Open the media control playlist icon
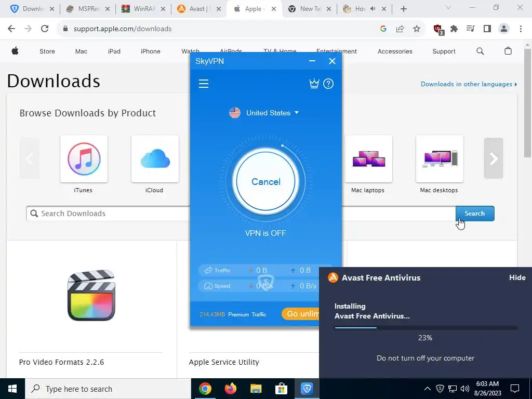This screenshot has width=532, height=399. (471, 29)
